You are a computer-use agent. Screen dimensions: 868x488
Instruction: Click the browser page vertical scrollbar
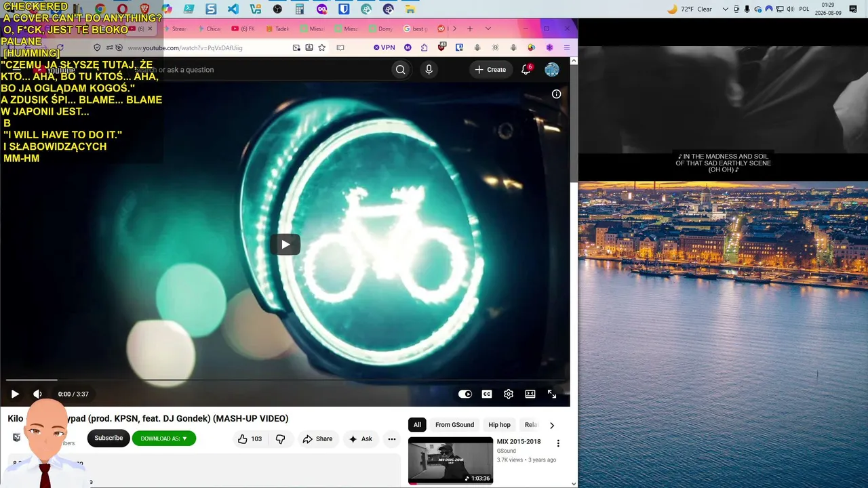point(574,122)
